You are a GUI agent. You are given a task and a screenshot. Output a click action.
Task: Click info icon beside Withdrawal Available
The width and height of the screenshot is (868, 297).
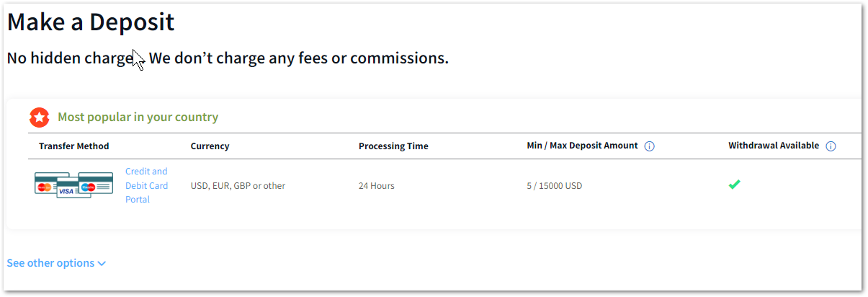pos(831,146)
